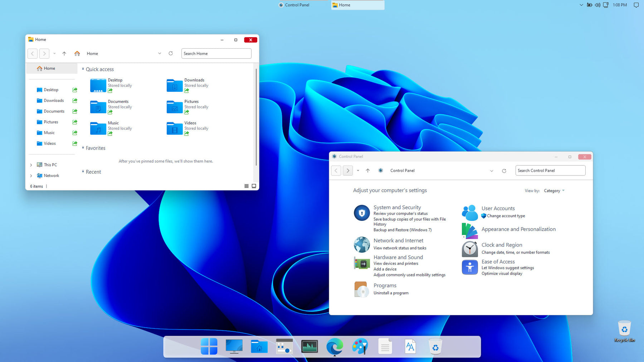Image resolution: width=644 pixels, height=362 pixels.
Task: Open Microsoft Edge from the dock
Action: tap(335, 346)
